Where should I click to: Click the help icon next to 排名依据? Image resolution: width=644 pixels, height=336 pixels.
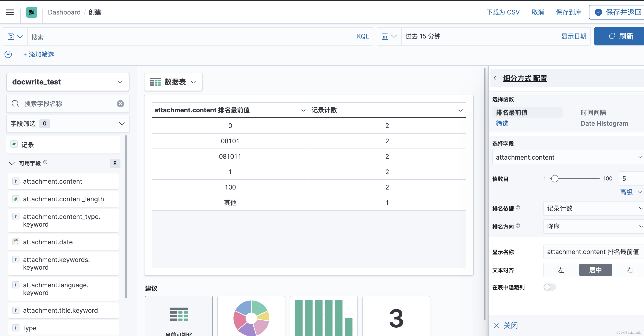click(x=518, y=207)
